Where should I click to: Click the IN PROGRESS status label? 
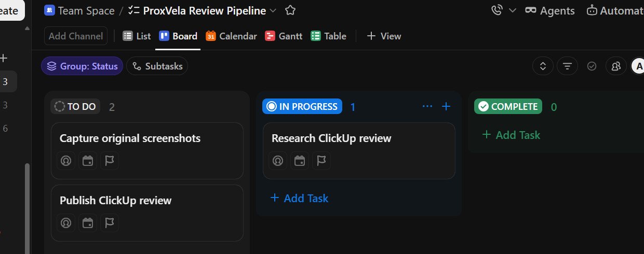pyautogui.click(x=302, y=107)
